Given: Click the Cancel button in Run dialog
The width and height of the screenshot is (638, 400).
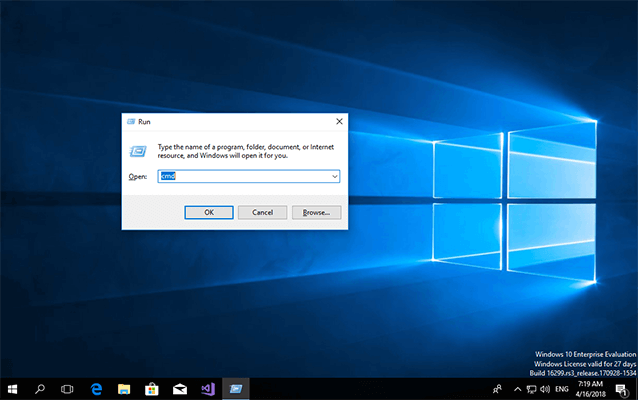Looking at the screenshot, I should click(262, 212).
